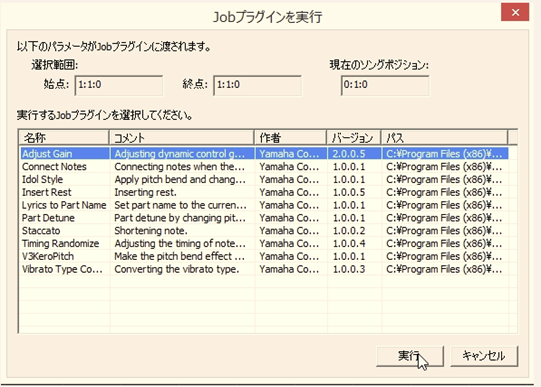Click comment 'Inserting rest.'
This screenshot has height=387, width=541.
click(145, 192)
